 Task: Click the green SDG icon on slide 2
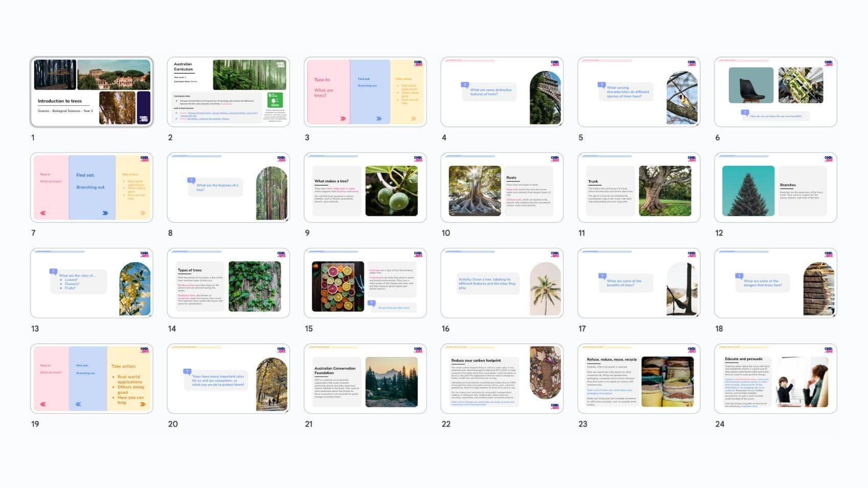coord(275,100)
